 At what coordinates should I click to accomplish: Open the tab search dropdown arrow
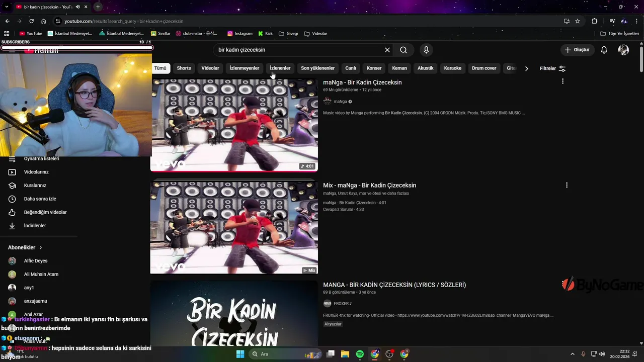click(x=7, y=7)
